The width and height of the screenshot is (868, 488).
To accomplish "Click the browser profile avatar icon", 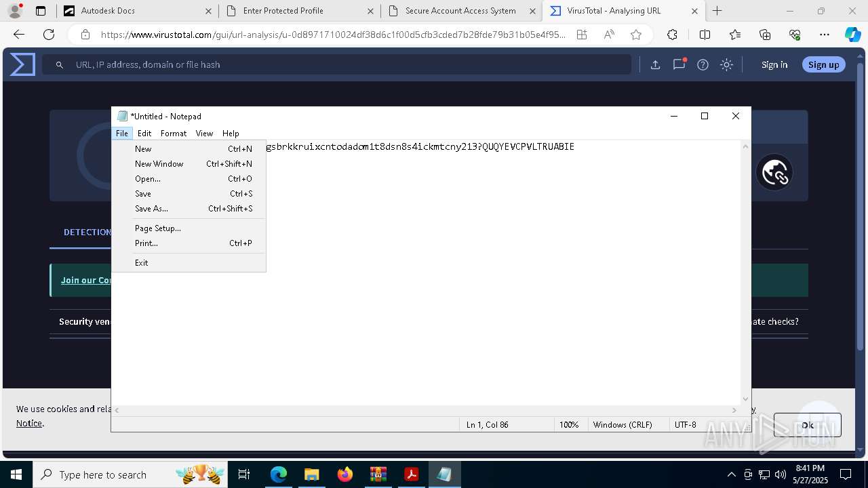I will [x=14, y=11].
